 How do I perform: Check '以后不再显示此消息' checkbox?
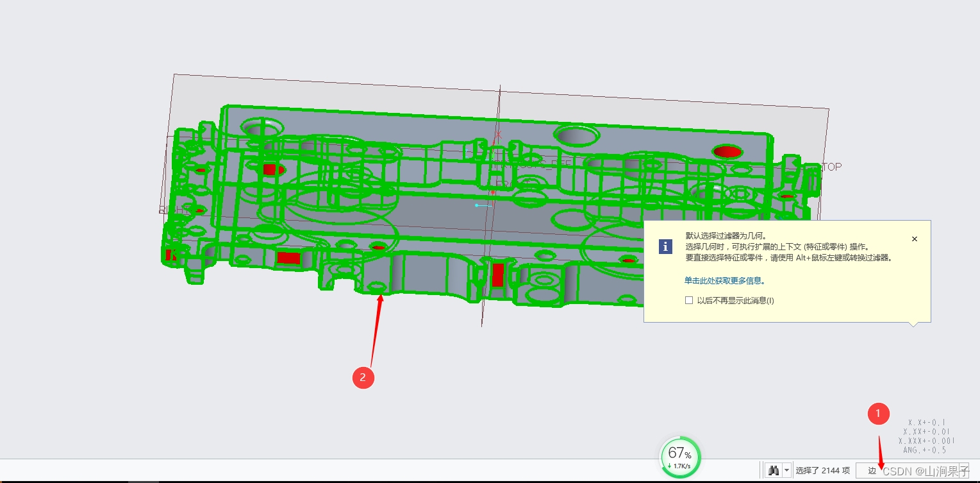pyautogui.click(x=689, y=300)
